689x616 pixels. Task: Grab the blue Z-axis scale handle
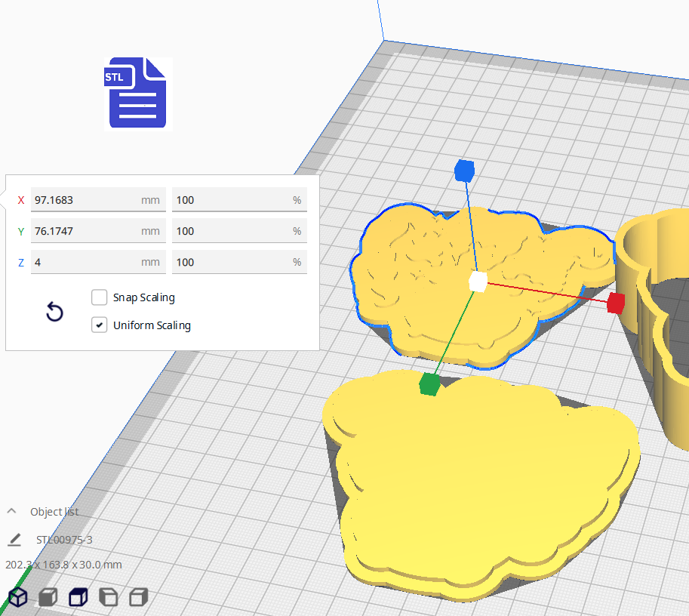(x=463, y=171)
